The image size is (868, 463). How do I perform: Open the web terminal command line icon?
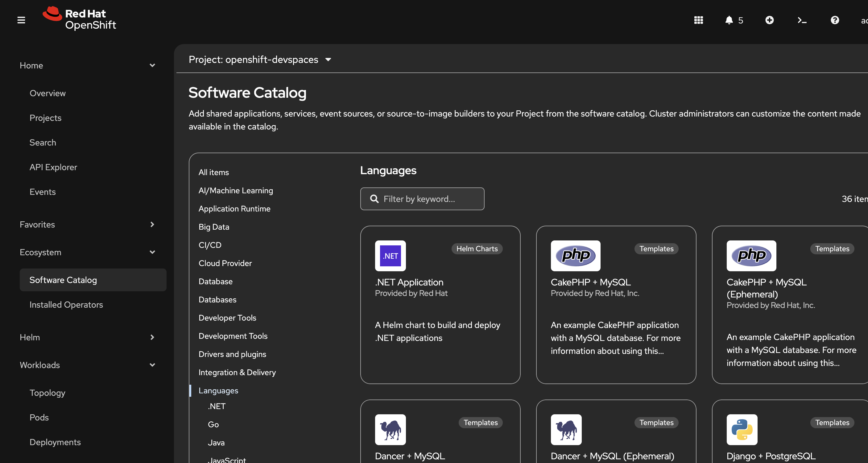[x=802, y=20]
